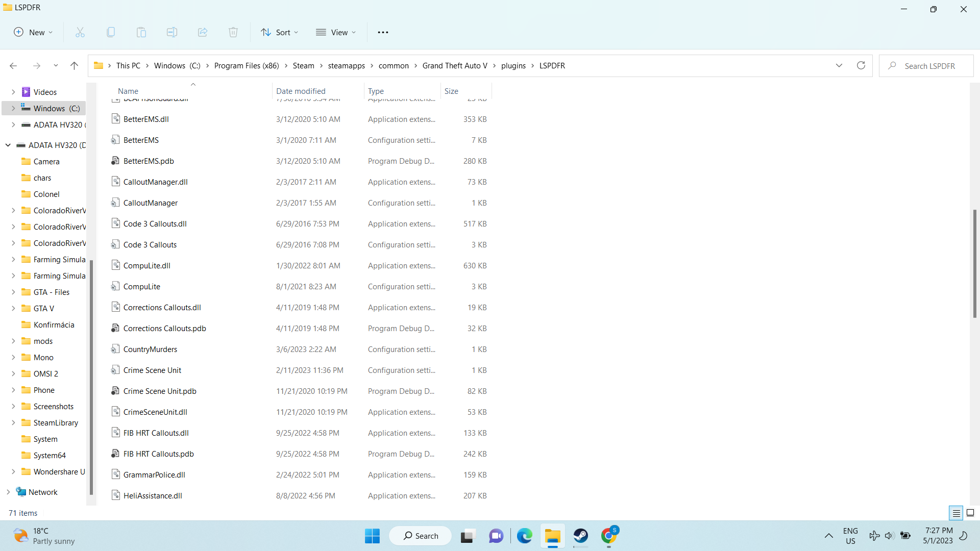Click the New button
Viewport: 980px width, 551px height.
coord(33,32)
